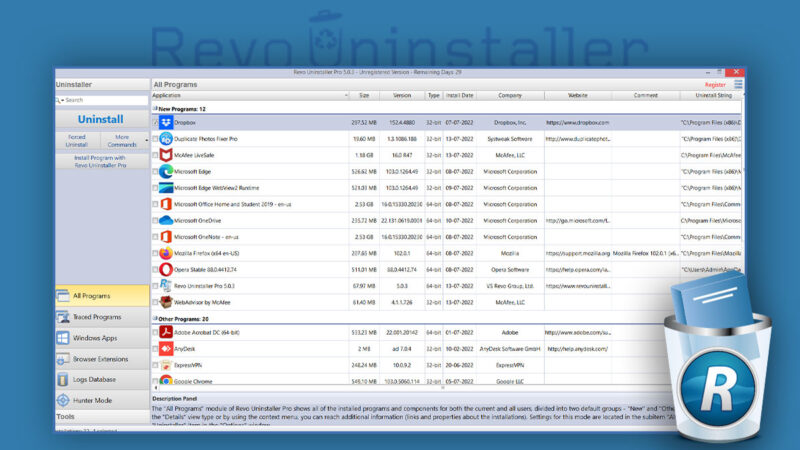Click the Opera Stable icon
Screen dimensions: 800x450
[x=166, y=269]
